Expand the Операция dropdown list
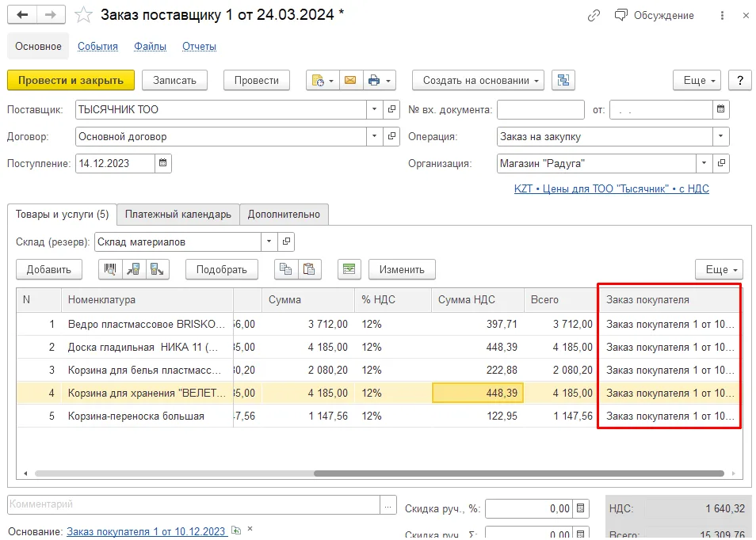Viewport: 756px width, 540px height. coord(720,136)
